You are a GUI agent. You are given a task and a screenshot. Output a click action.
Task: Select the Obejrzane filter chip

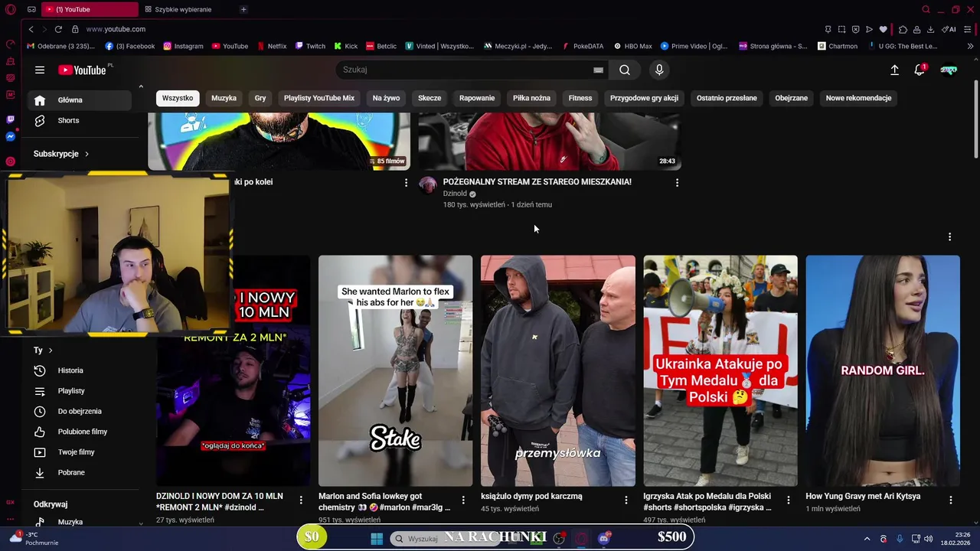791,98
